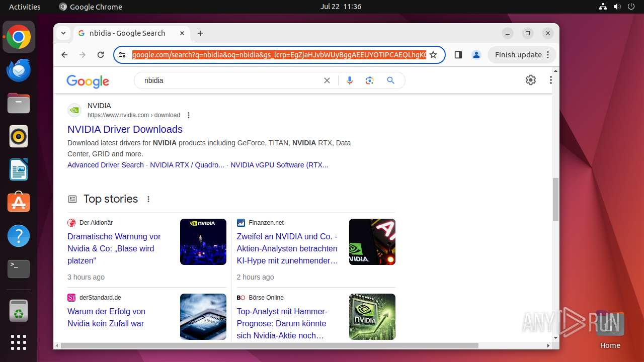Bookmark this page with the star icon
Viewport: 644px width, 362px height.
433,55
